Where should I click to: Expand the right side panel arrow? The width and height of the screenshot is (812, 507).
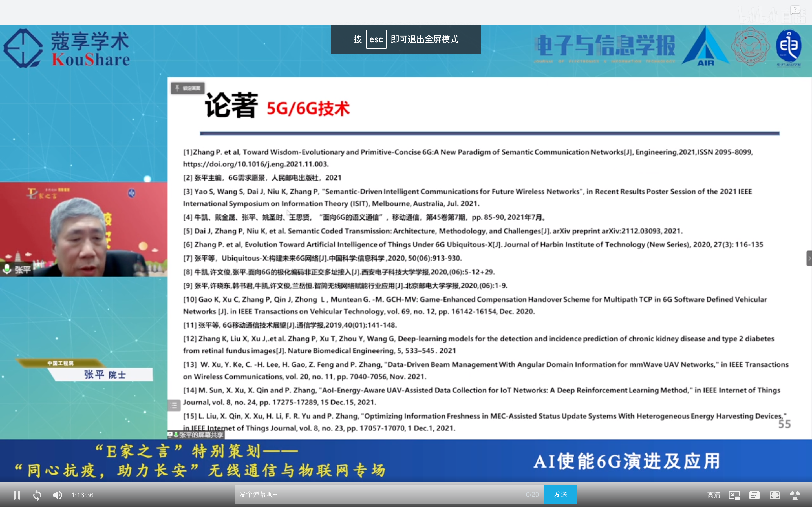pyautogui.click(x=809, y=258)
